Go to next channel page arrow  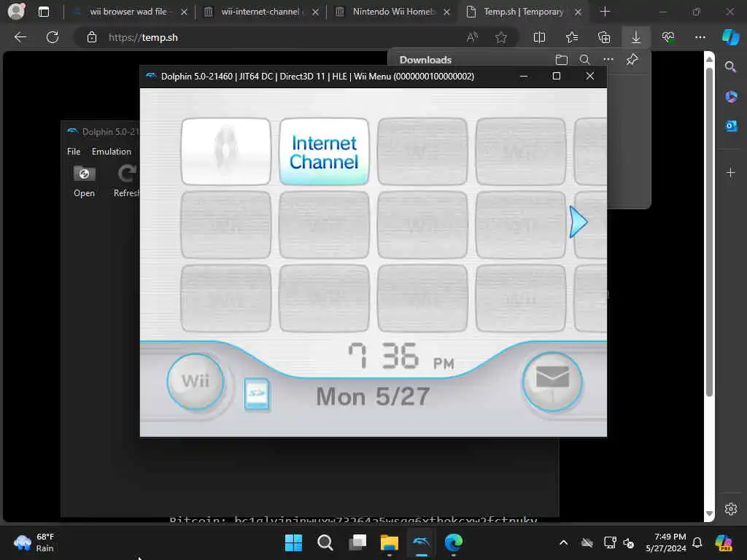pyautogui.click(x=578, y=222)
